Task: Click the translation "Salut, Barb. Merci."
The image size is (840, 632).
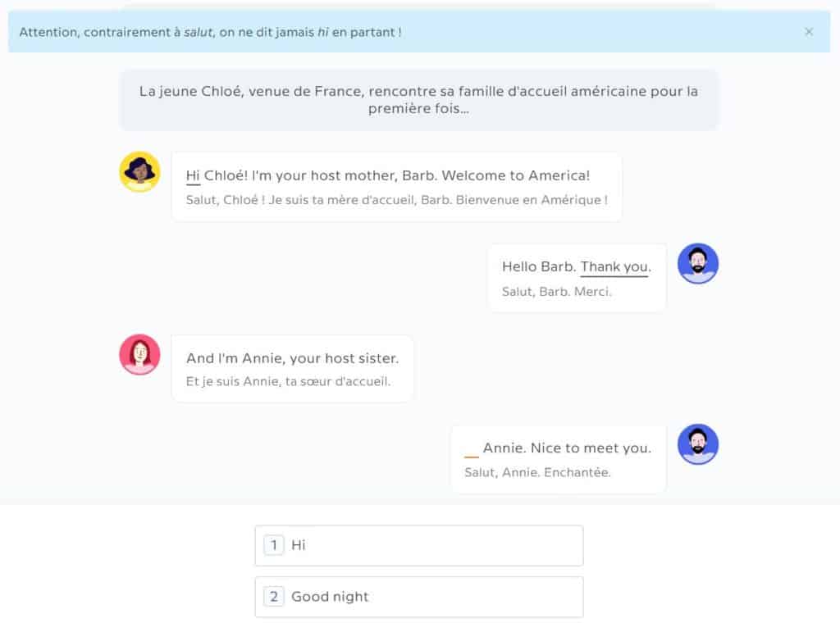Action: pos(556,291)
